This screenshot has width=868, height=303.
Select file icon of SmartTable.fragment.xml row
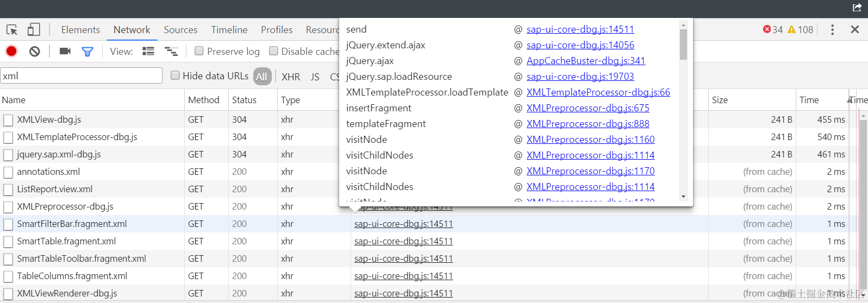8,242
